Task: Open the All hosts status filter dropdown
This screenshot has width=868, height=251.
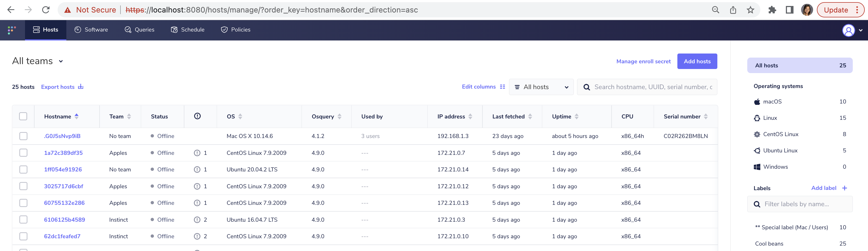Action: pyautogui.click(x=541, y=87)
